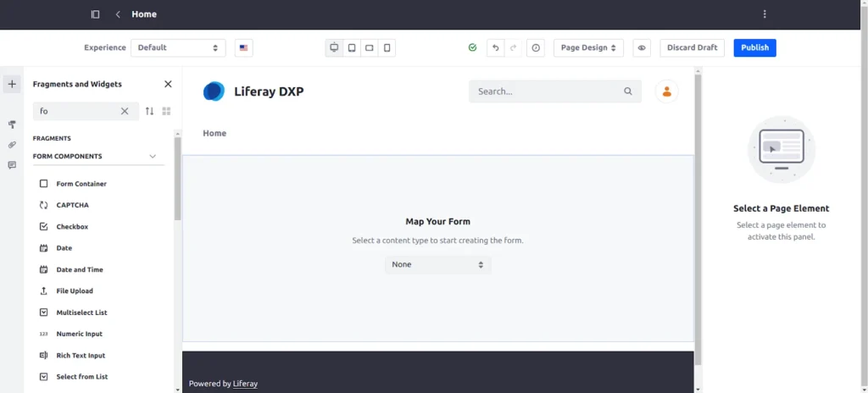This screenshot has height=393, width=868.
Task: Open the Page Content paperclip tab
Action: pyautogui.click(x=12, y=145)
